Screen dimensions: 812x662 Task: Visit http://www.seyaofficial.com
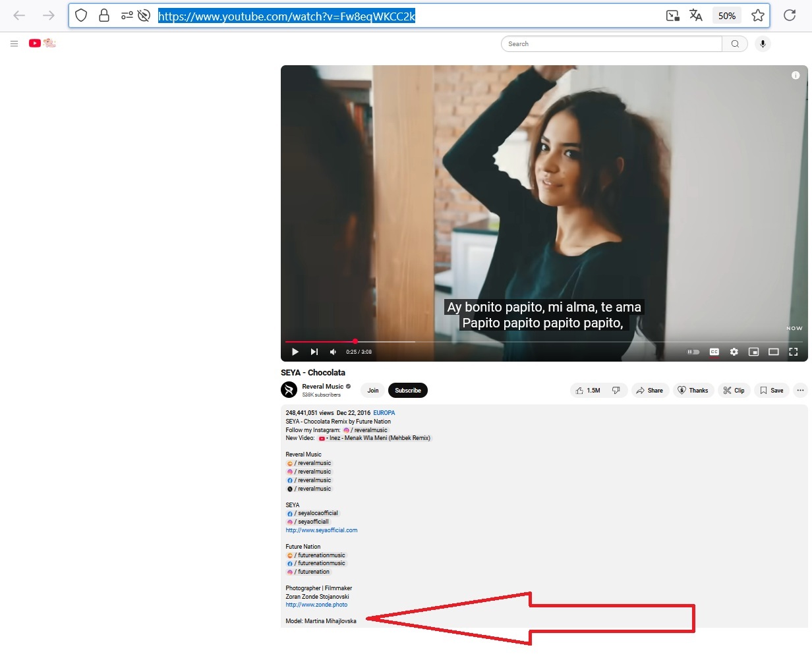[x=322, y=530]
